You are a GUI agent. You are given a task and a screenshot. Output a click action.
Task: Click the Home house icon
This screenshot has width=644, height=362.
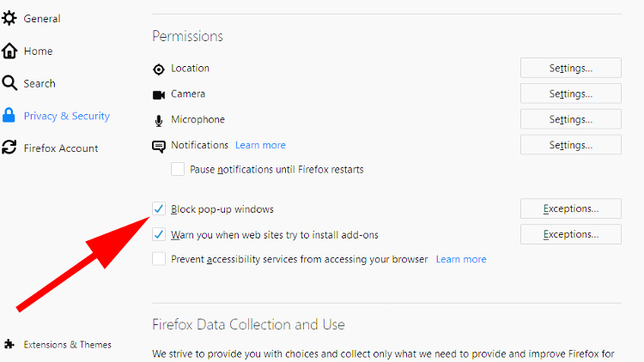pos(9,51)
